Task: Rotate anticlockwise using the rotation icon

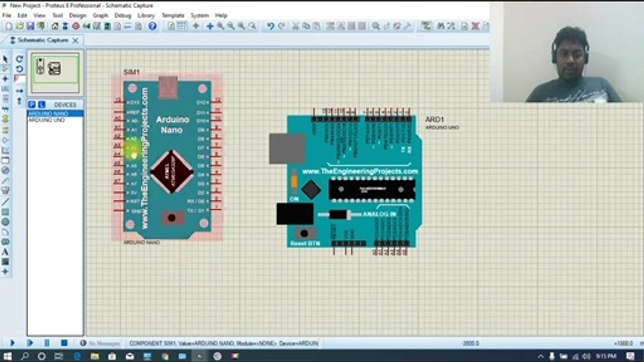Action: (19, 69)
